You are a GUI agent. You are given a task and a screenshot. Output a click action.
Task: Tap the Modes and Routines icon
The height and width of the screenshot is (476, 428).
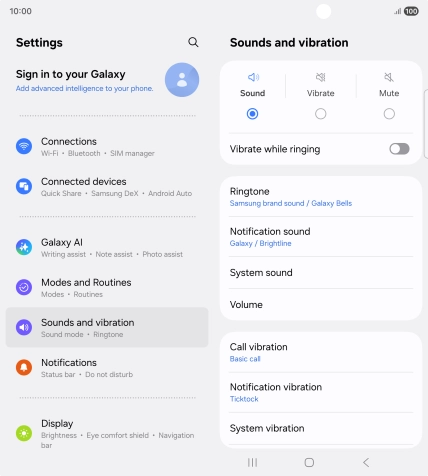(x=24, y=287)
